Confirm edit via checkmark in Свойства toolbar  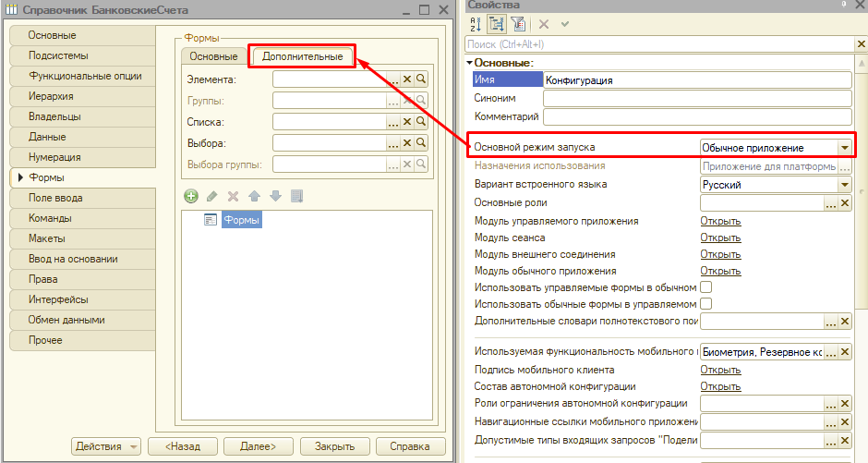coord(564,24)
